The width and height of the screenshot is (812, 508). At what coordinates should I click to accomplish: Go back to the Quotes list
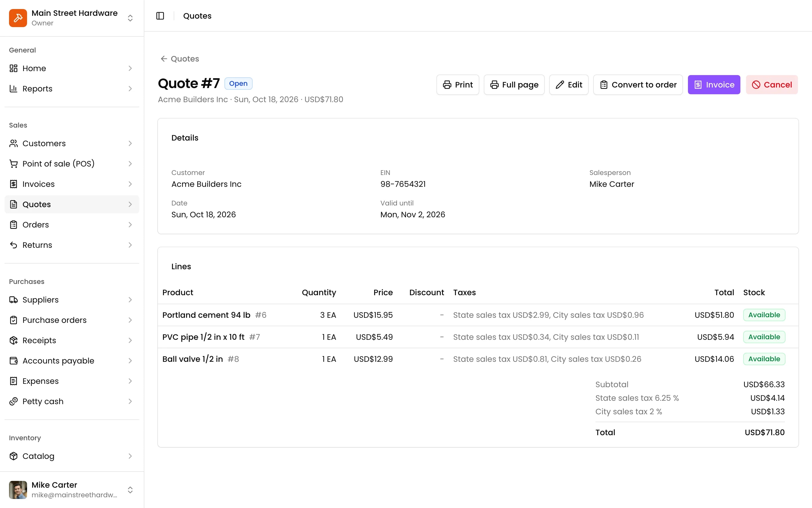click(180, 59)
